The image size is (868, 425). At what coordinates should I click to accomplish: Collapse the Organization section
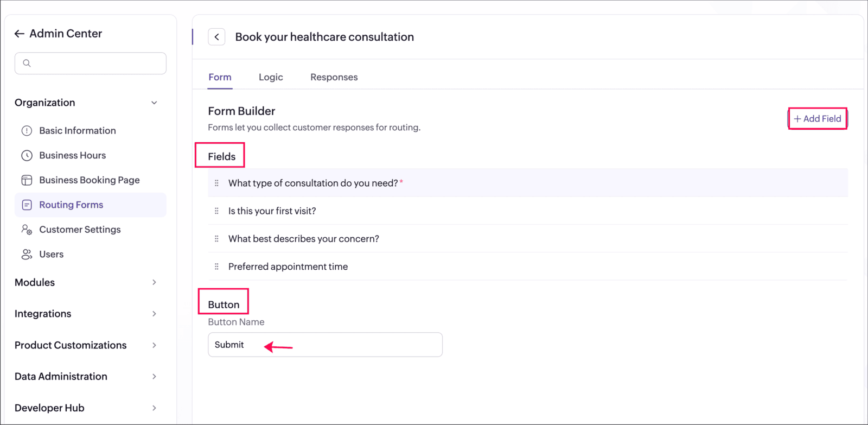coord(154,103)
